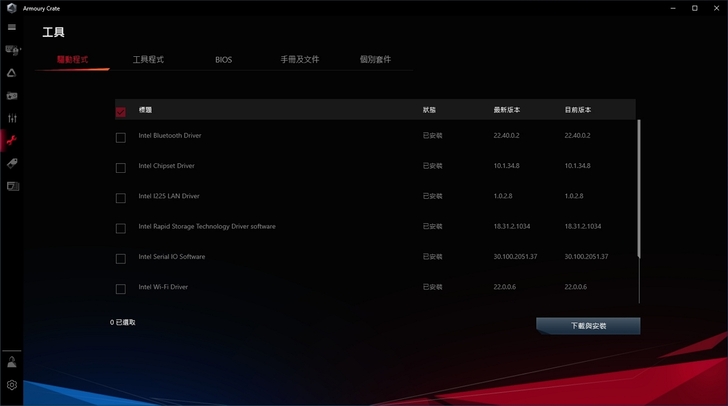Click the 目前版本 column header
Screen dimensions: 728x406
[578, 110]
